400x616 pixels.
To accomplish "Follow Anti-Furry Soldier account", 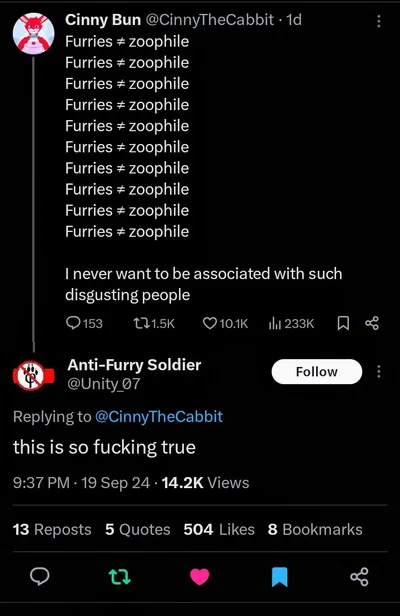I will pyautogui.click(x=317, y=371).
